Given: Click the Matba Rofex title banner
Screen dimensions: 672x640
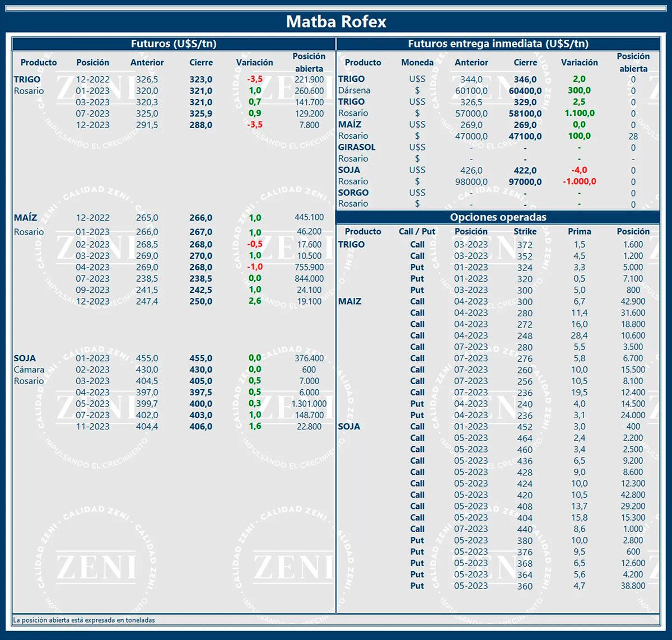Looking at the screenshot, I should (336, 22).
